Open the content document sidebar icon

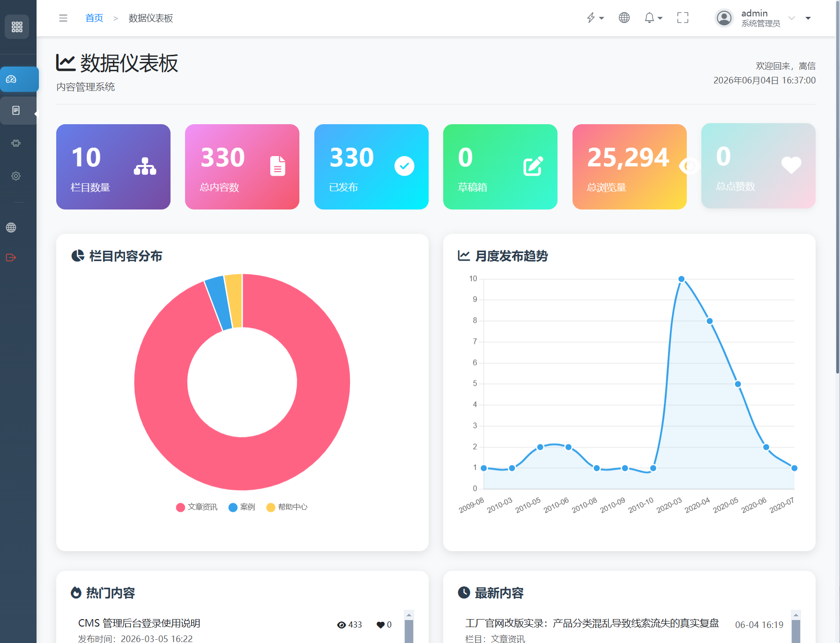(16, 110)
